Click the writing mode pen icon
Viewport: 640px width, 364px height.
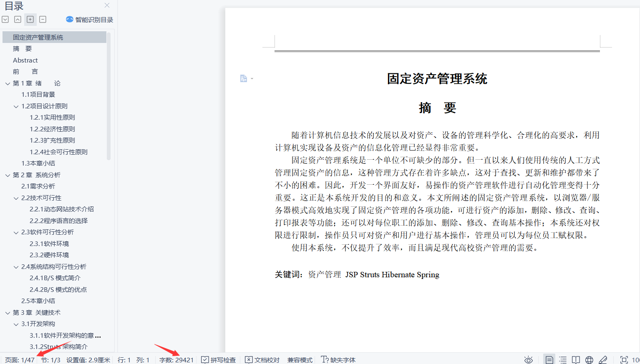point(603,360)
